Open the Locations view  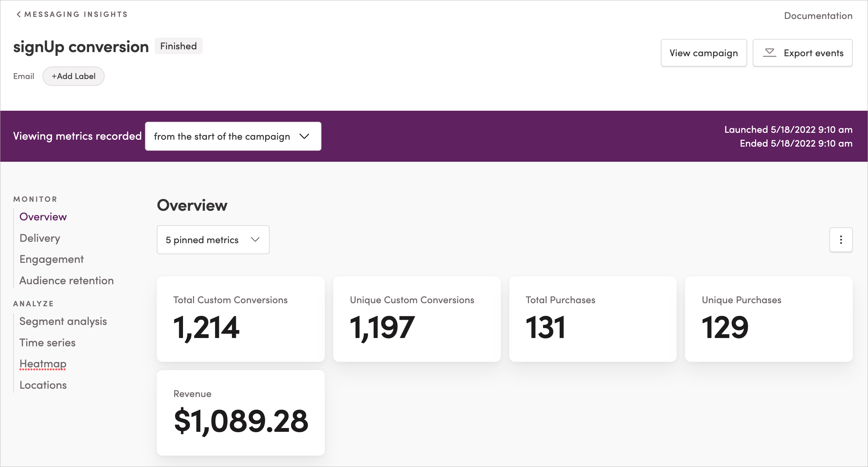(x=43, y=385)
